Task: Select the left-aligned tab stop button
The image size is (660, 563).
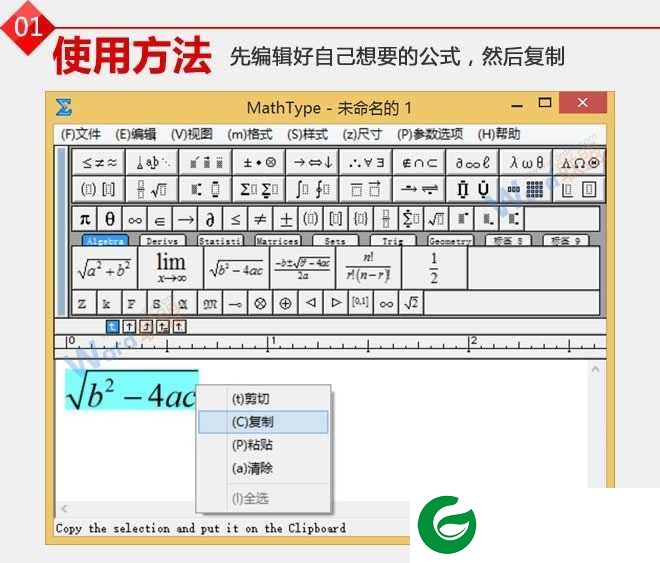Action: coord(112,327)
